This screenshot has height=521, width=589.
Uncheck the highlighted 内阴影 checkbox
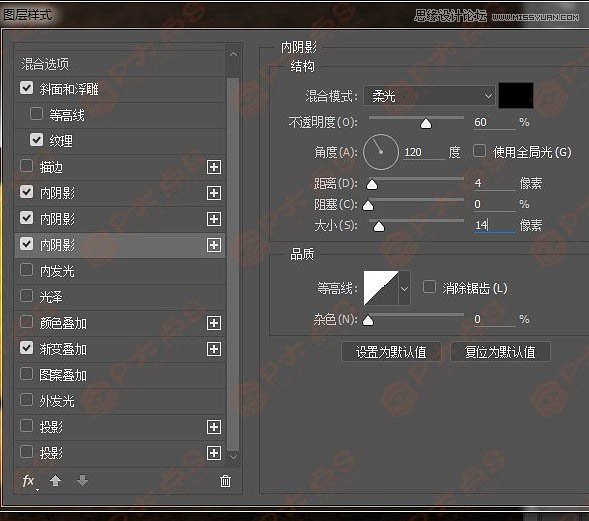(26, 244)
